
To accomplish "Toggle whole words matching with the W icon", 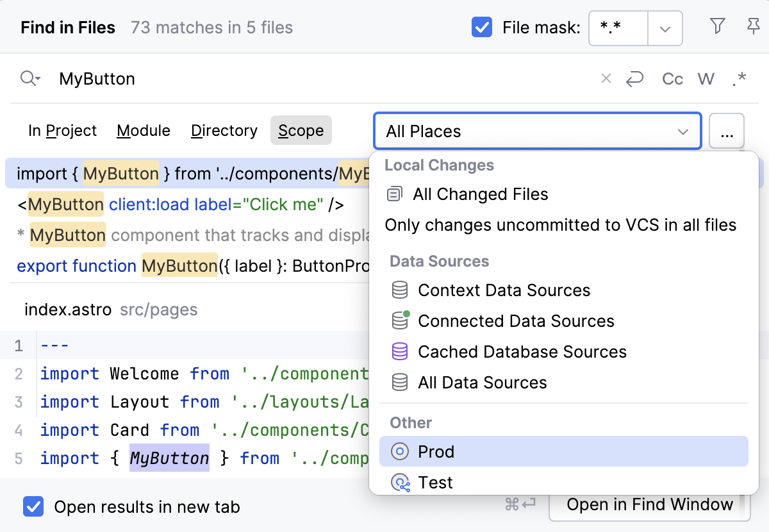I will click(x=706, y=78).
